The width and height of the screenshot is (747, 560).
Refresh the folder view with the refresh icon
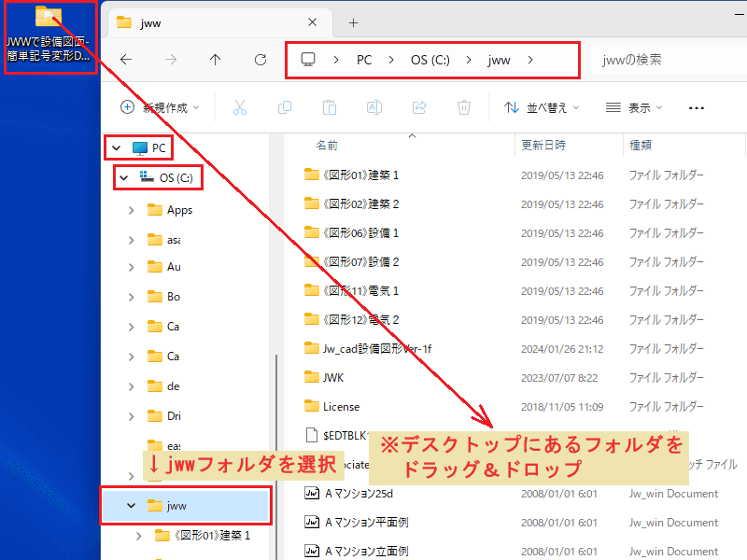coord(260,61)
